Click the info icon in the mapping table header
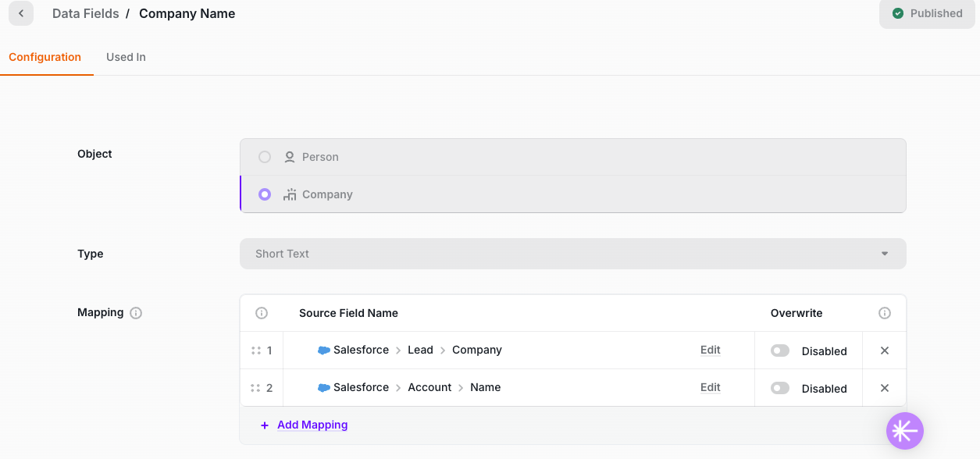 coord(262,313)
